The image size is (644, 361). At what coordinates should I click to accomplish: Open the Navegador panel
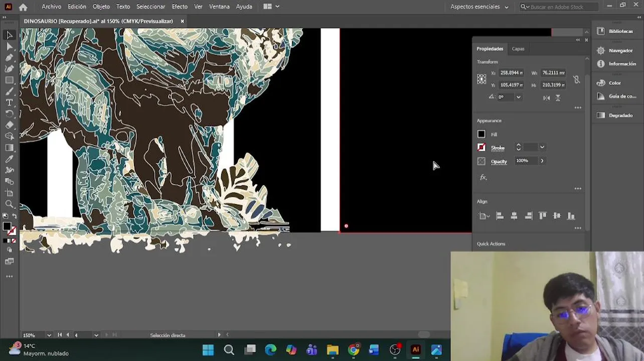point(616,50)
